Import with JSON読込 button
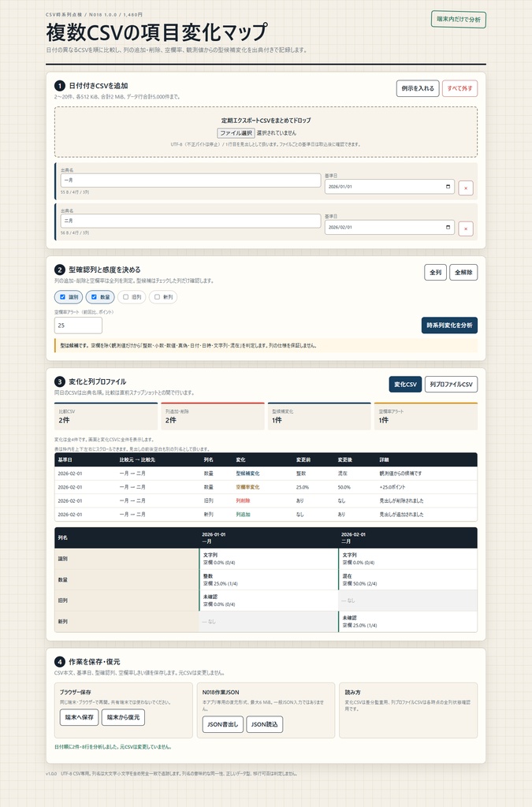 [265, 724]
